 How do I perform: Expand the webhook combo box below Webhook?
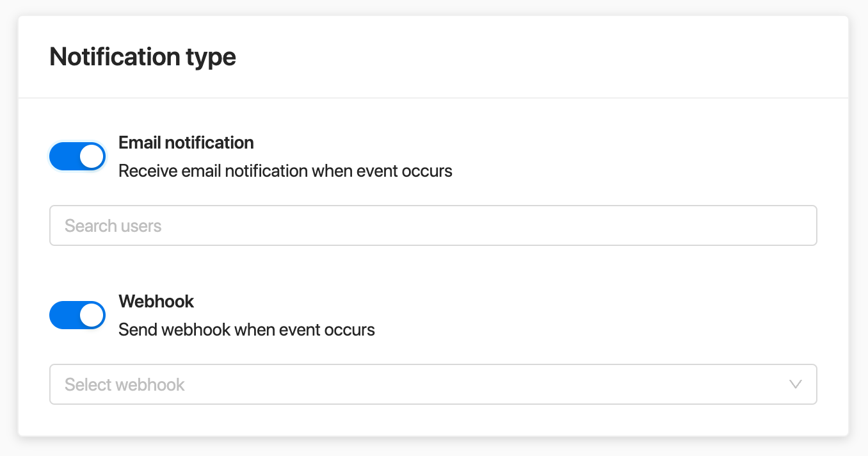click(433, 384)
